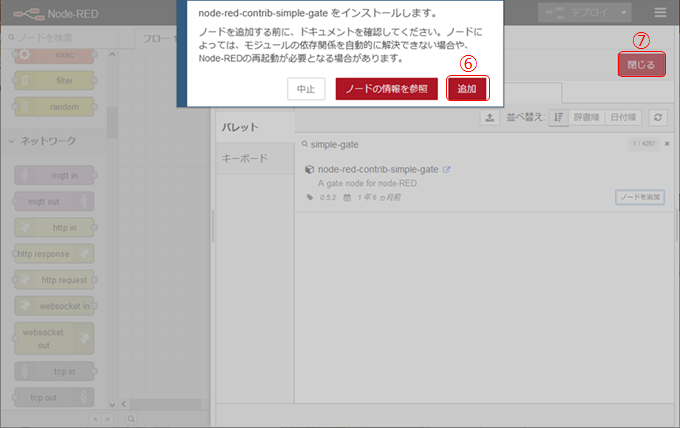Select the mqtt in node

point(55,174)
